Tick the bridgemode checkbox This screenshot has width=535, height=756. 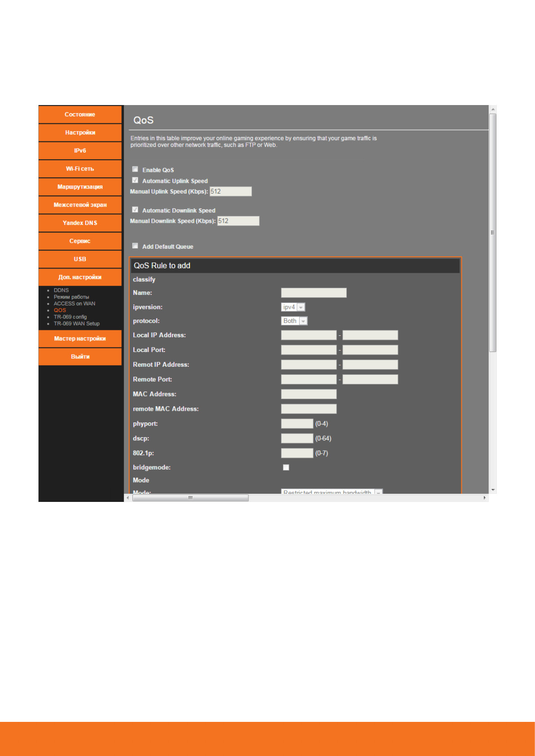click(286, 467)
